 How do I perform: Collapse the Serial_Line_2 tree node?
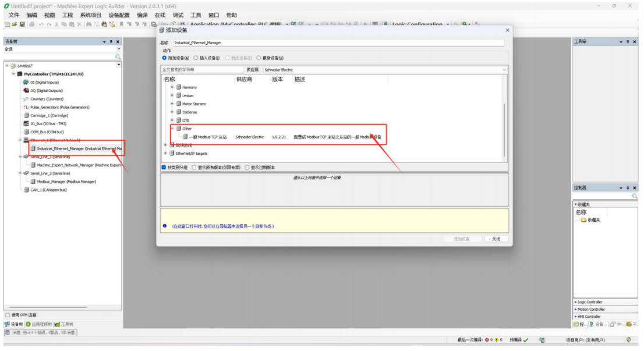[x=20, y=173]
